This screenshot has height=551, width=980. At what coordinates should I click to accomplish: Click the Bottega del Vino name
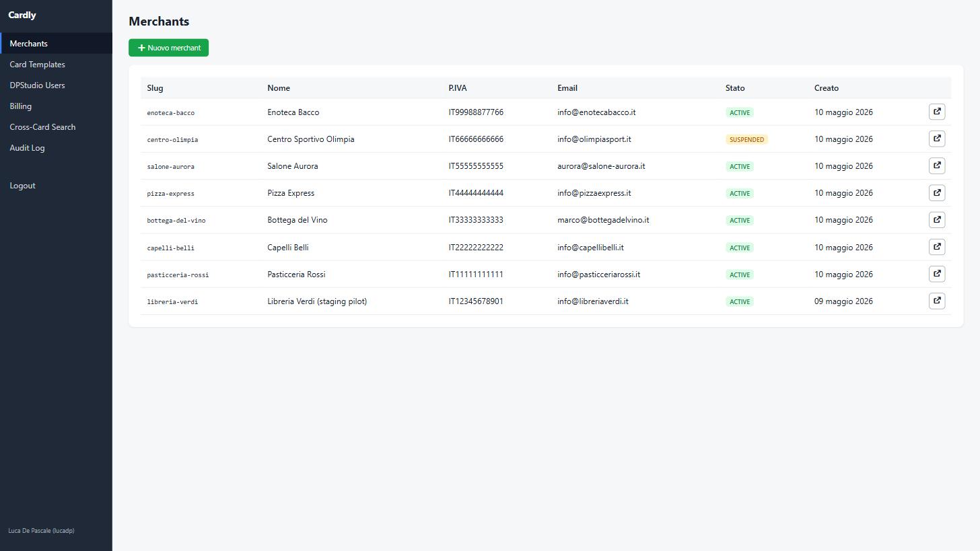click(x=297, y=220)
